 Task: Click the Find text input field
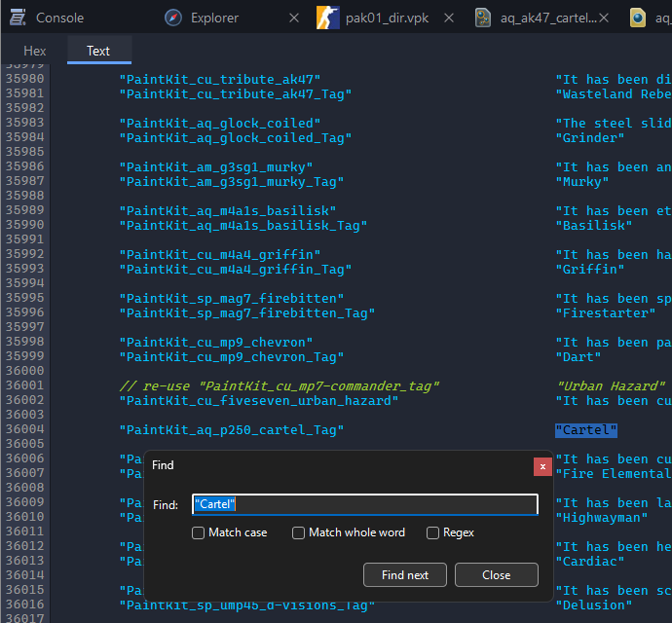click(365, 504)
